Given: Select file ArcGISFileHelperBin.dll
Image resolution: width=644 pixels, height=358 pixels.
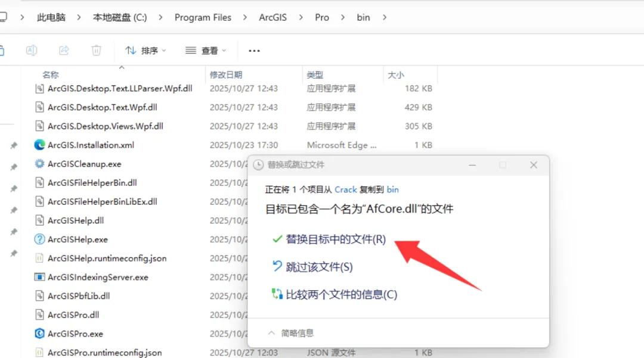Looking at the screenshot, I should coord(92,183).
